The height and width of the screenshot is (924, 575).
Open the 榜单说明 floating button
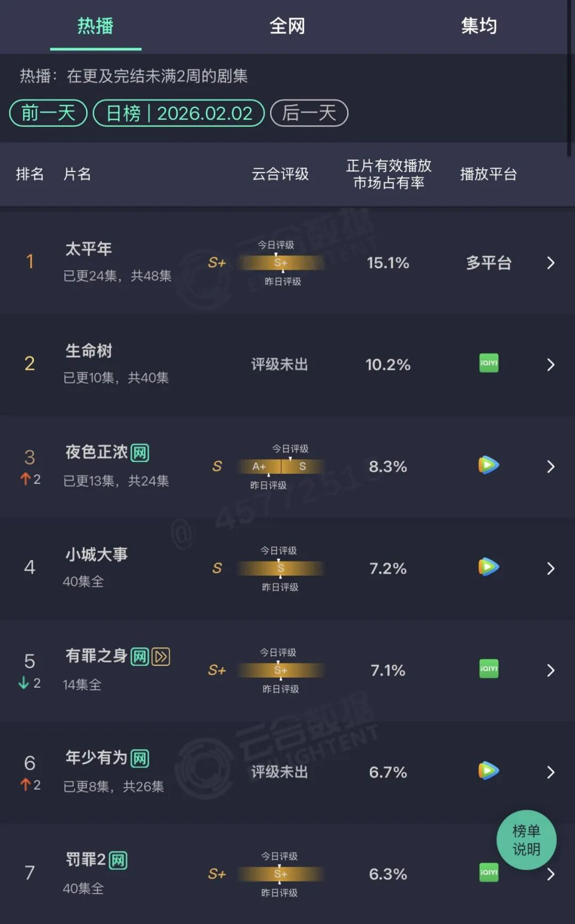click(526, 840)
